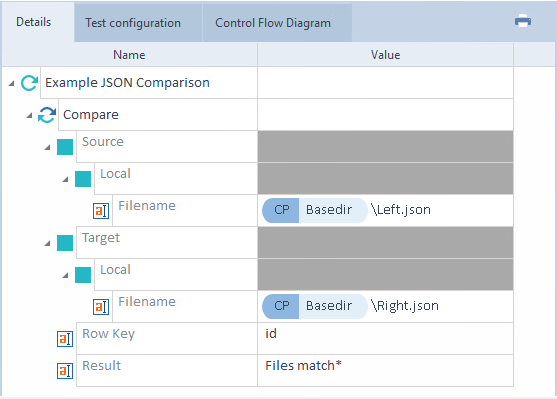The height and width of the screenshot is (399, 557).
Task: Collapse the Target node
Action: pyautogui.click(x=47, y=243)
